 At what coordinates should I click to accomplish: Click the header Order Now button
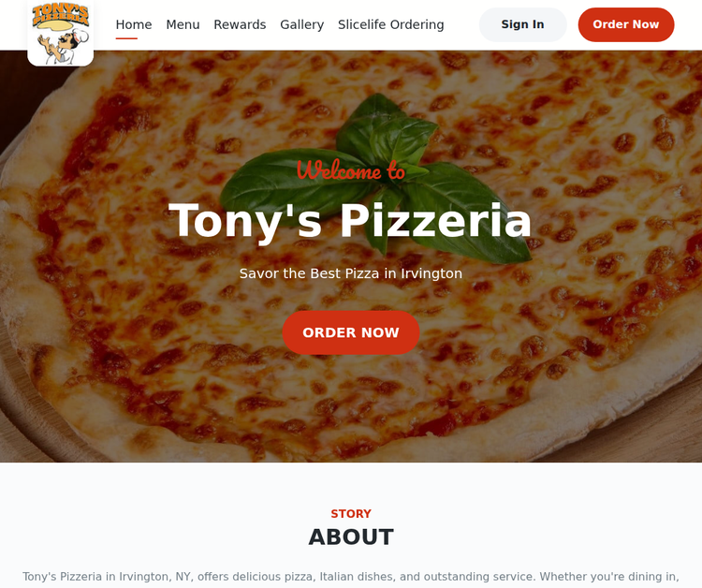[x=626, y=24]
